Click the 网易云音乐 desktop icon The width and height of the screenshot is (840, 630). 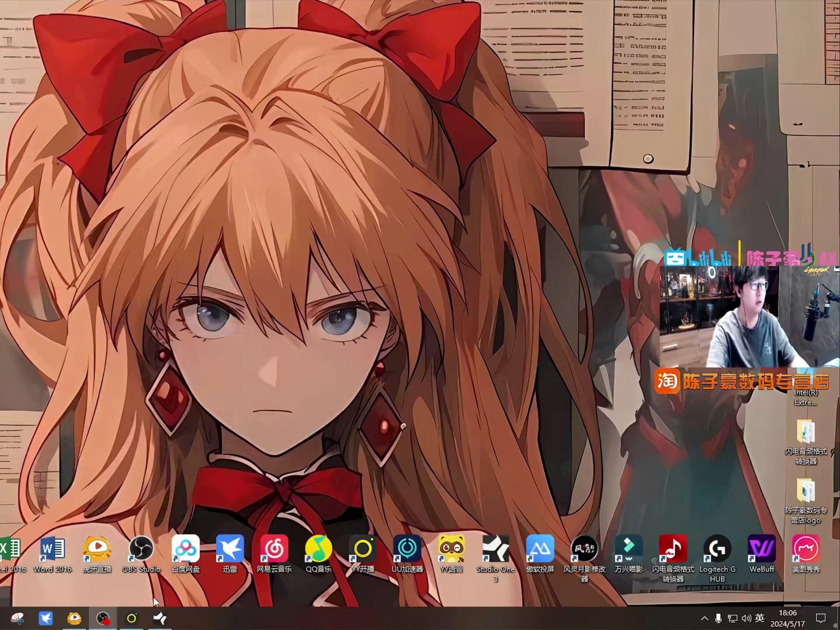(274, 554)
